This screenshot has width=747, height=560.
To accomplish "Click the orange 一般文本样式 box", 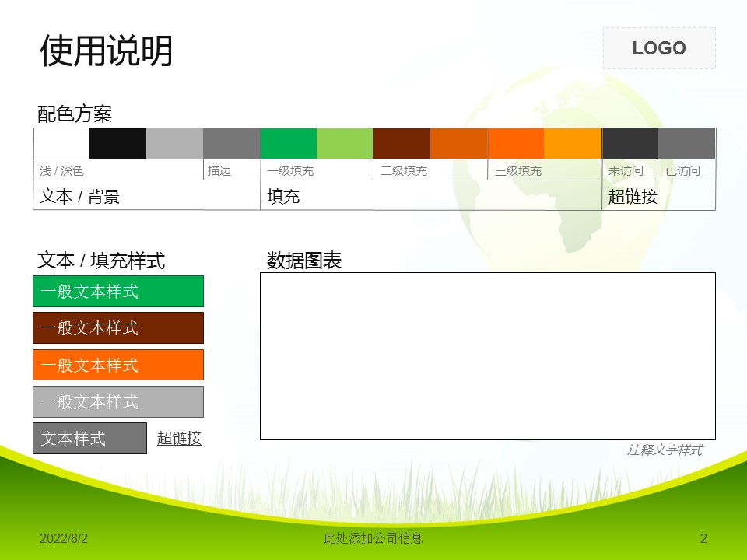I will pyautogui.click(x=118, y=365).
